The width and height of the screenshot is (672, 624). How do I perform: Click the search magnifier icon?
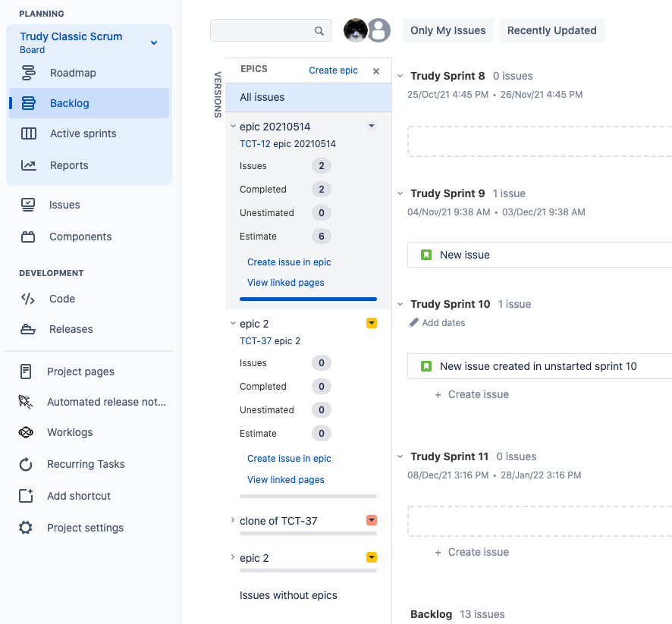click(x=319, y=31)
